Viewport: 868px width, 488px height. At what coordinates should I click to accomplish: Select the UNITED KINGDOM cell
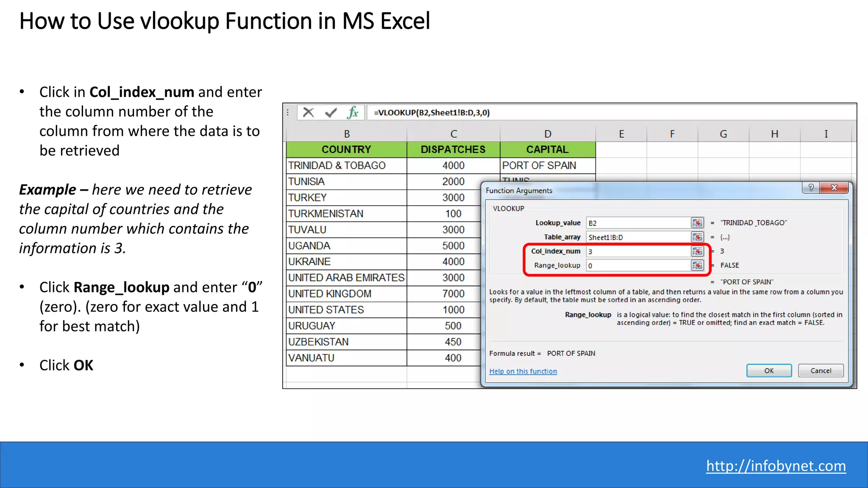pos(347,294)
